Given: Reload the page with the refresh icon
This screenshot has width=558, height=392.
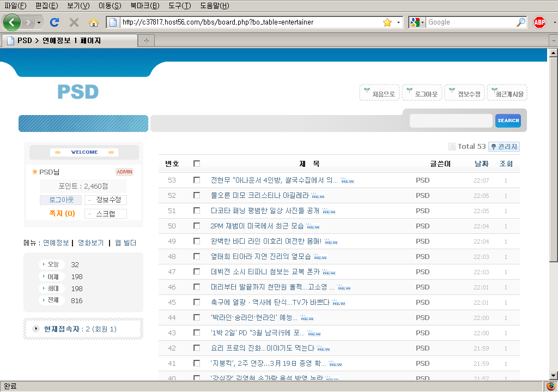Looking at the screenshot, I should (54, 22).
